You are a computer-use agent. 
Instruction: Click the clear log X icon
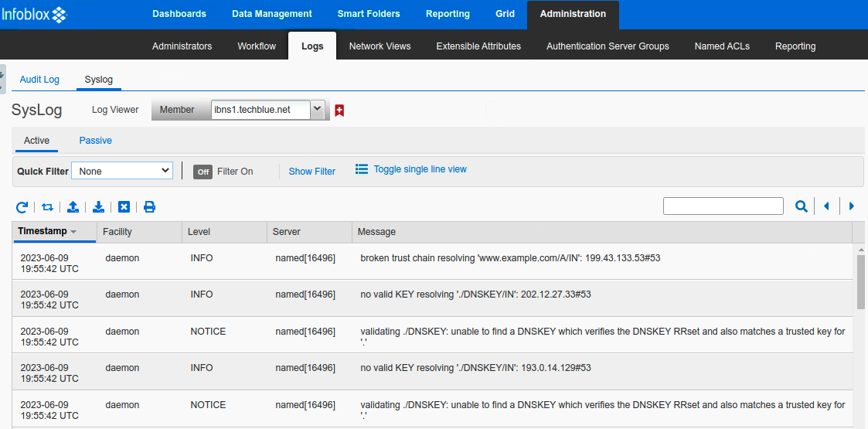[x=124, y=206]
